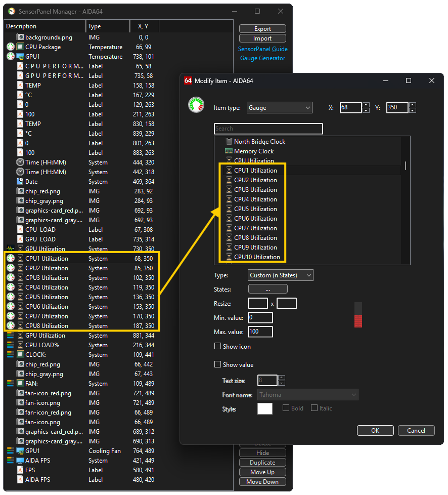Increase the X coordinate with up arrow
Image resolution: width=448 pixels, height=495 pixels.
pos(366,105)
